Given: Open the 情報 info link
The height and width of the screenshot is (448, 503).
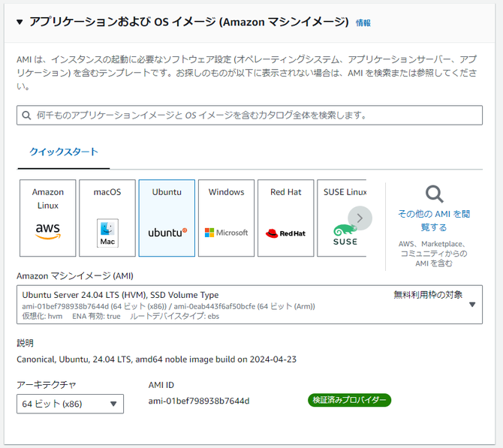Looking at the screenshot, I should (x=363, y=23).
